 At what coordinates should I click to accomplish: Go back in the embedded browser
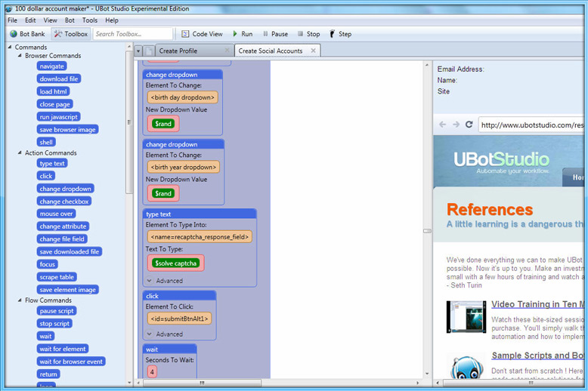442,125
